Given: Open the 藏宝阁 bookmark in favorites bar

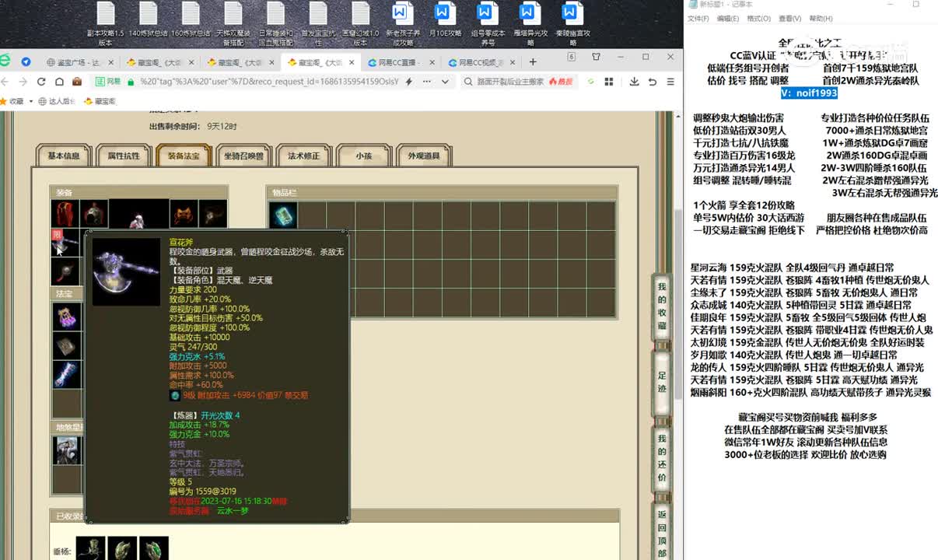Looking at the screenshot, I should coord(100,101).
